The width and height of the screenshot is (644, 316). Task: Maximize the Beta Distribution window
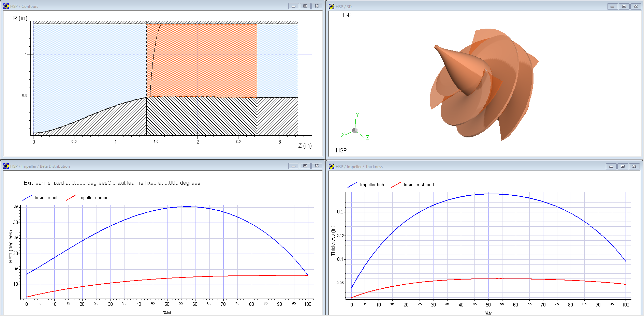[305, 166]
